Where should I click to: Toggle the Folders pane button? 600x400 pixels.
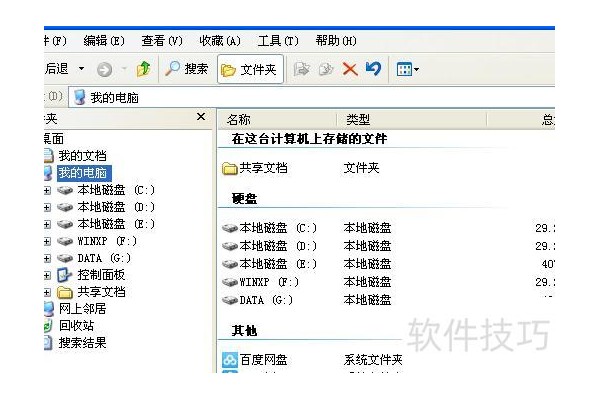[250, 69]
